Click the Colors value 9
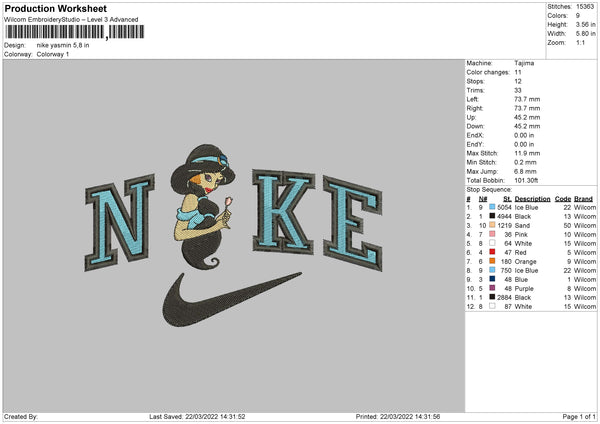600x424 pixels. (578, 16)
